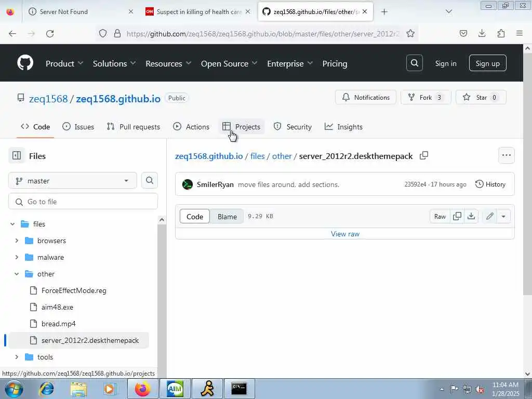The height and width of the screenshot is (399, 532).
Task: Click SmilerRyan's avatar image
Action: [x=187, y=184]
